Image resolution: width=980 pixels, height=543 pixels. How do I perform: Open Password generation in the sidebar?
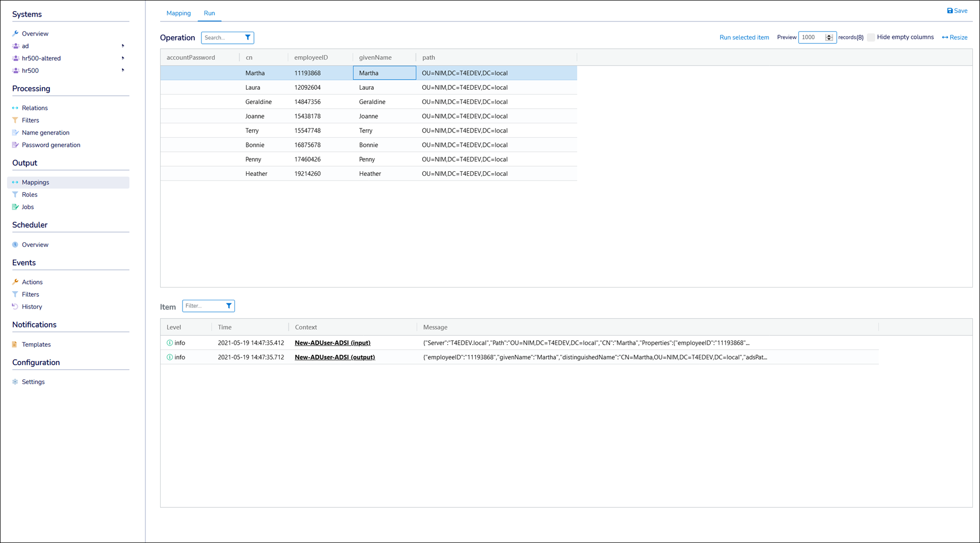click(51, 145)
